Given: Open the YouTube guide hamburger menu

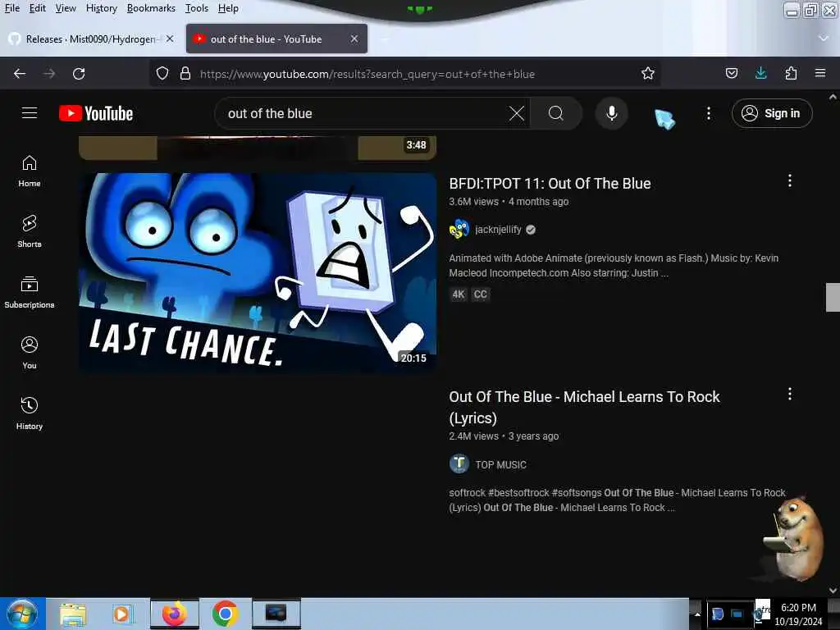Looking at the screenshot, I should pos(30,113).
